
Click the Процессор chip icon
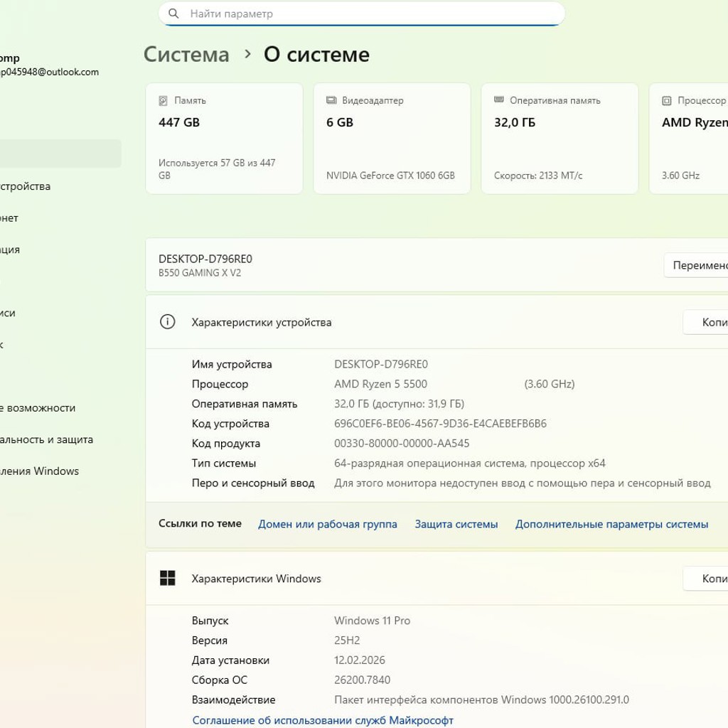click(x=667, y=101)
